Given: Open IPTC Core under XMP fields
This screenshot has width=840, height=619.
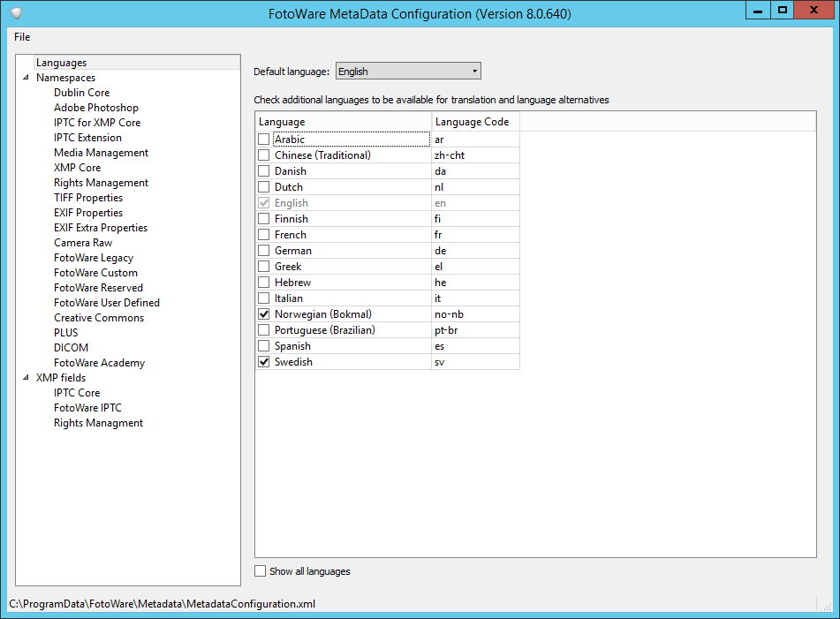Looking at the screenshot, I should [x=77, y=392].
